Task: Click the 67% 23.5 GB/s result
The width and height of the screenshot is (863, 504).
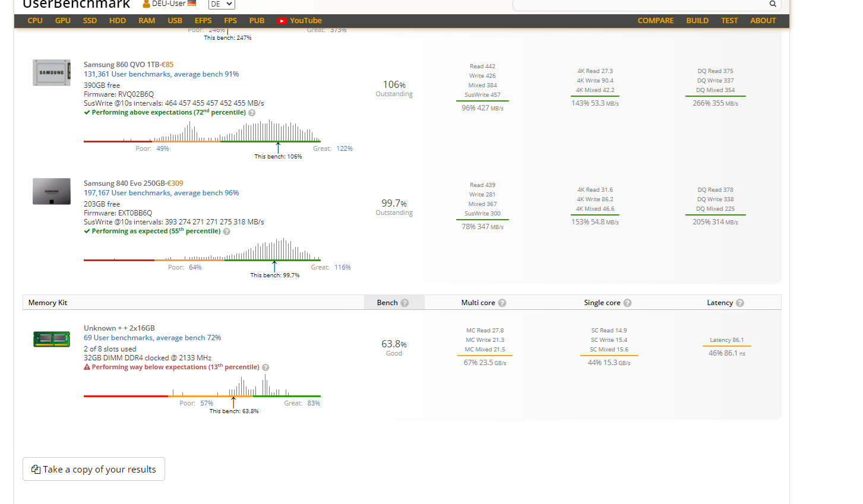Action: click(485, 363)
